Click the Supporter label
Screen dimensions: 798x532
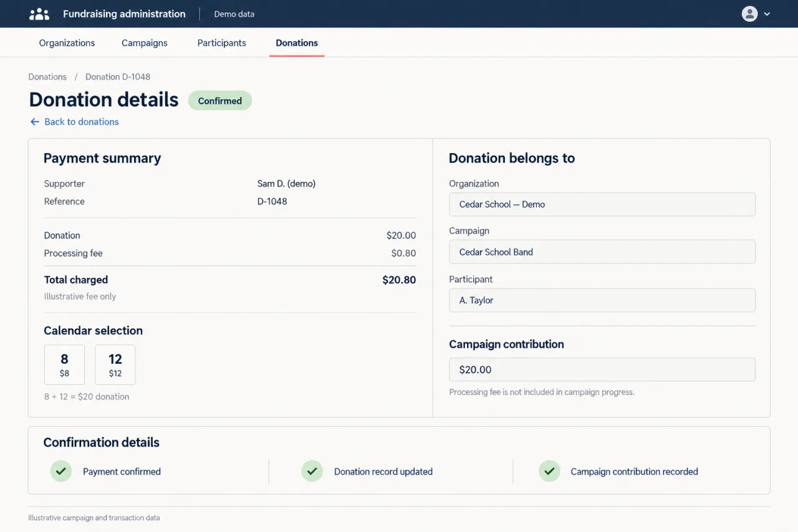[64, 184]
